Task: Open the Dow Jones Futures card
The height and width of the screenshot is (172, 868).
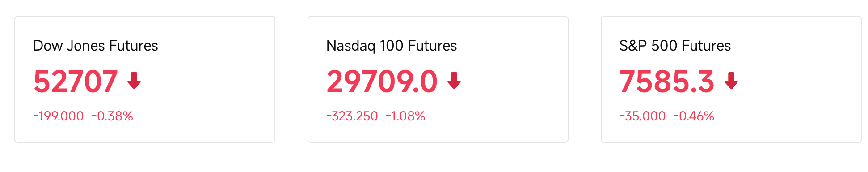Action: [145, 79]
